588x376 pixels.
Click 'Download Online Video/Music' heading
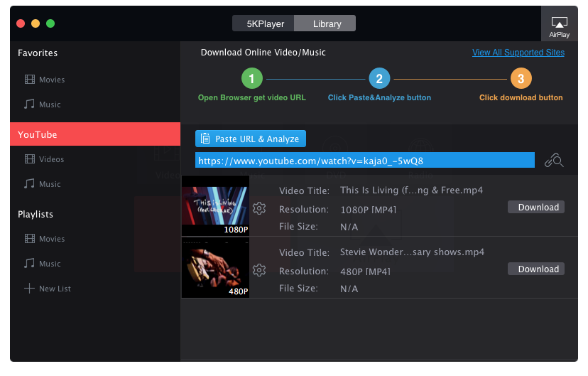(263, 53)
